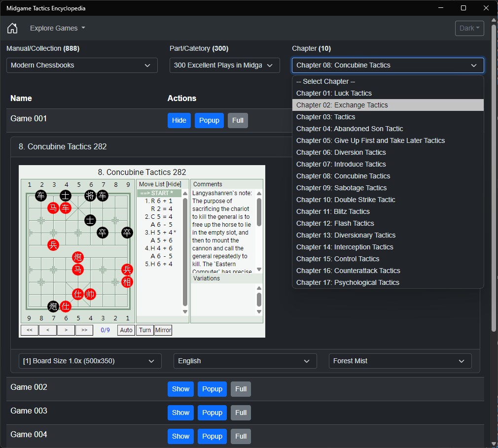The width and height of the screenshot is (498, 448).
Task: Show the Game 004 board
Action: pyautogui.click(x=181, y=437)
